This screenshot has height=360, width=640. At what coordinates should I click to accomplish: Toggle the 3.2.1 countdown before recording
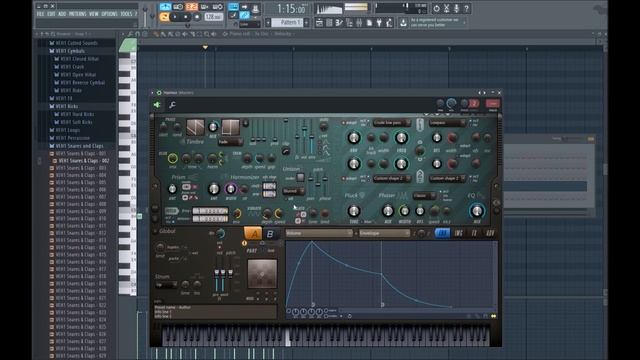tap(191, 7)
